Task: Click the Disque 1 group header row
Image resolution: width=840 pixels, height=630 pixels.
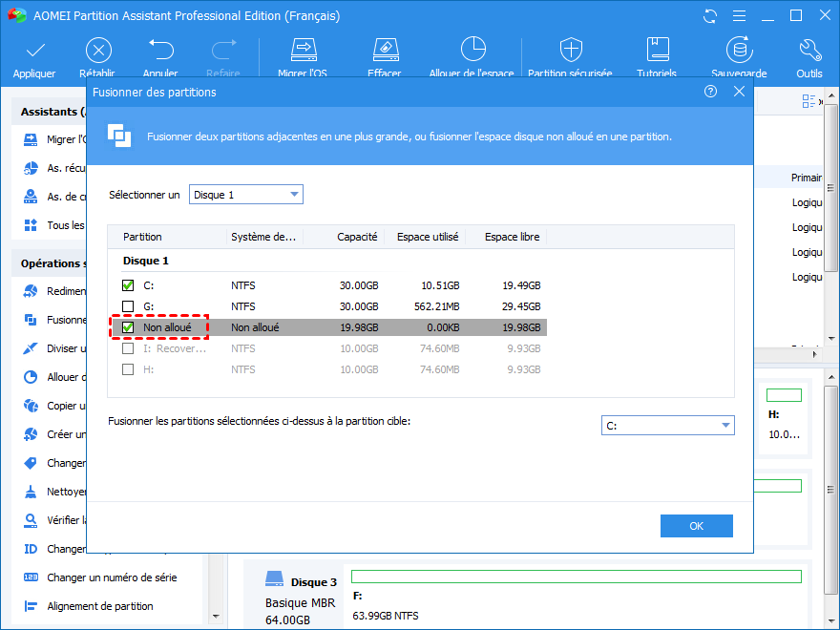Action: (x=146, y=261)
